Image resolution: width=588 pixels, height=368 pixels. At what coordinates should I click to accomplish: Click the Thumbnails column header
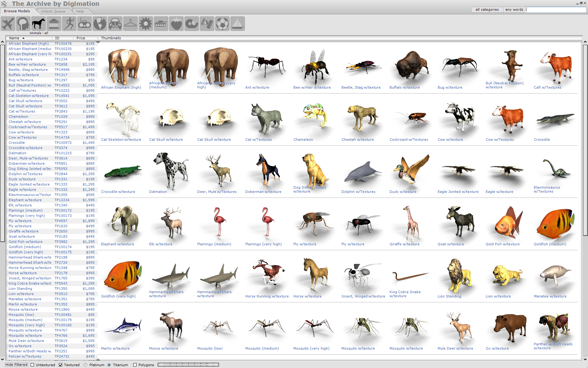pyautogui.click(x=340, y=38)
